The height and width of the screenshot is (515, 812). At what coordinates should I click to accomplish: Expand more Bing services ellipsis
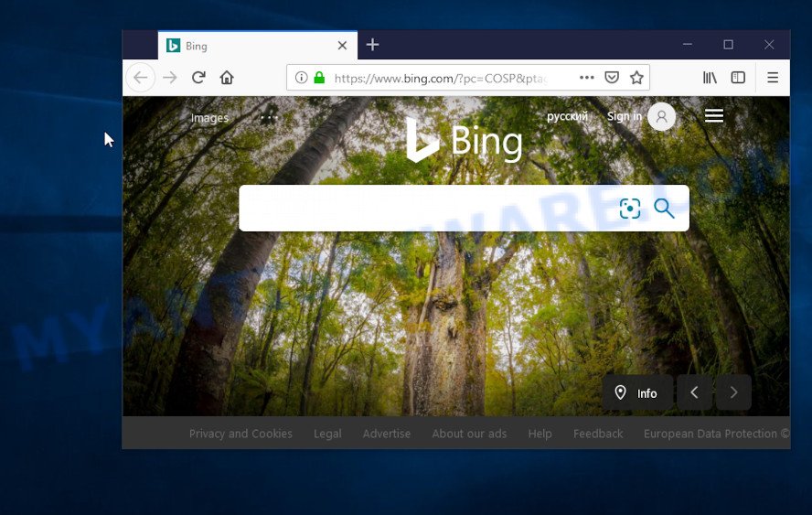pyautogui.click(x=269, y=118)
